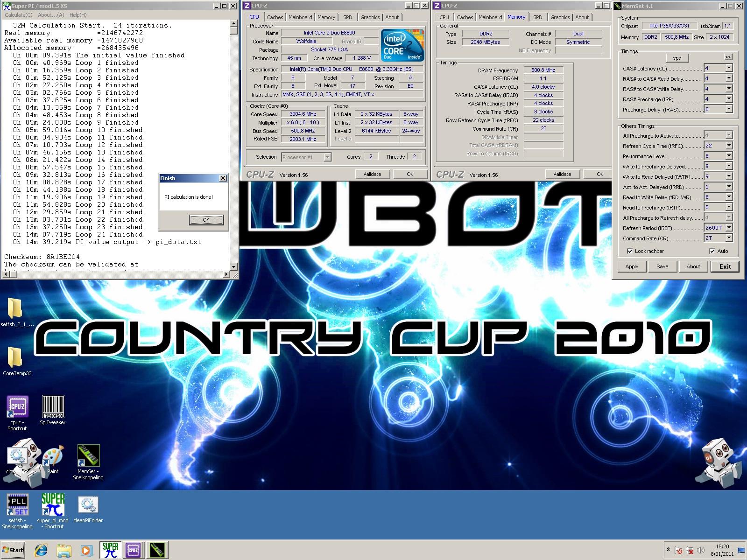This screenshot has height=560, width=747.
Task: Open Graphics tab in left CPU-Z window
Action: pyautogui.click(x=370, y=17)
